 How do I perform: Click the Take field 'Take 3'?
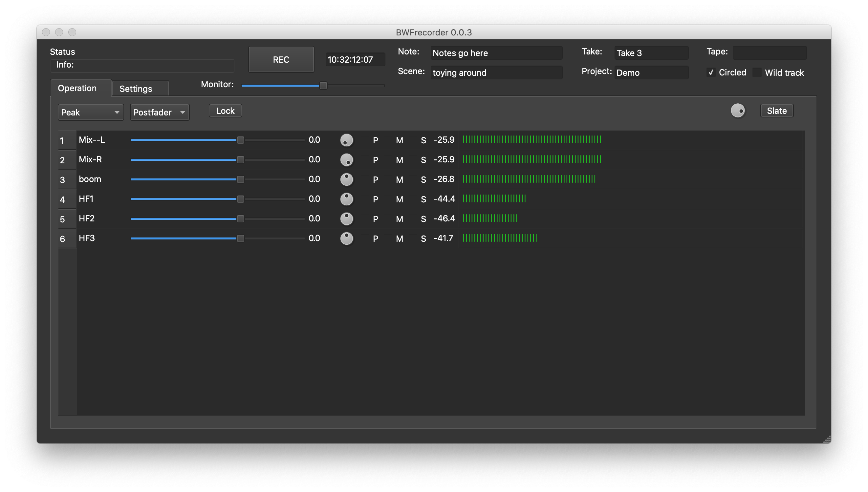click(651, 53)
